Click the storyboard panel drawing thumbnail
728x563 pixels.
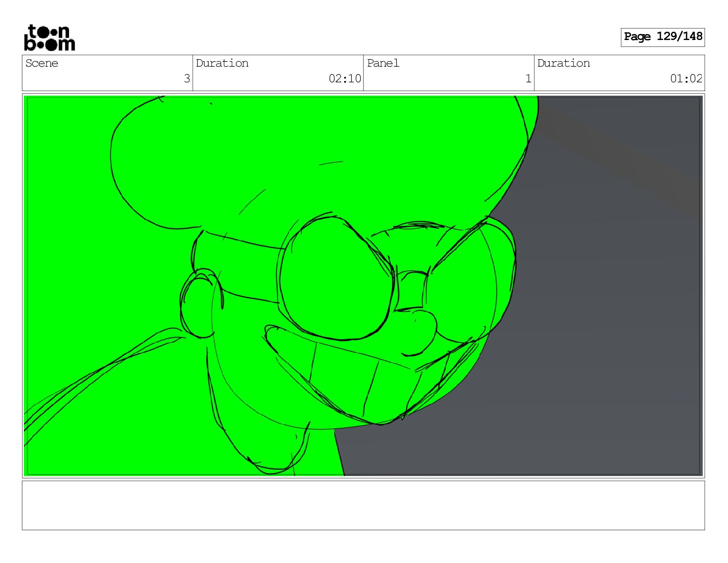point(363,286)
